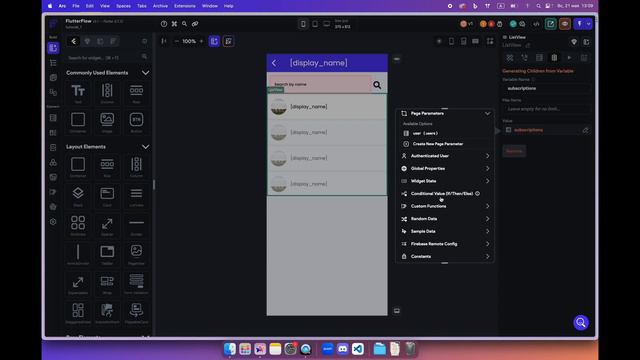
Task: Open the Extensions menu in menu bar
Action: tap(184, 6)
